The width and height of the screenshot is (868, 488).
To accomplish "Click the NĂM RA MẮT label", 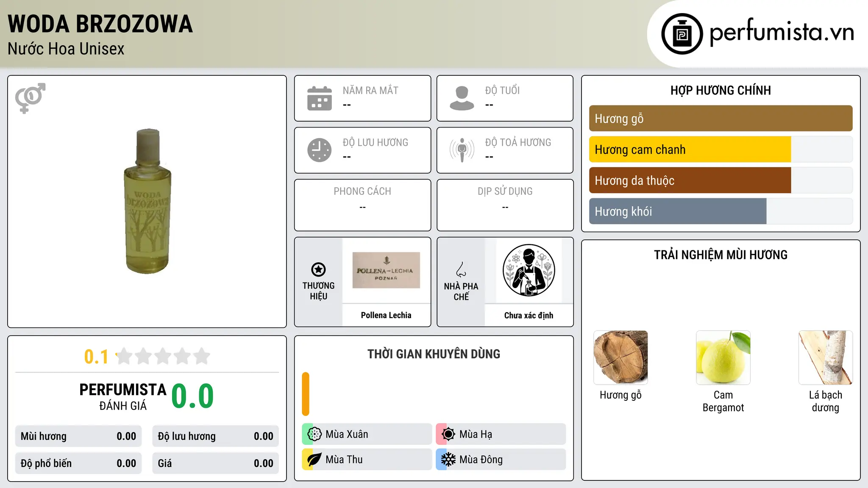I will click(x=370, y=91).
